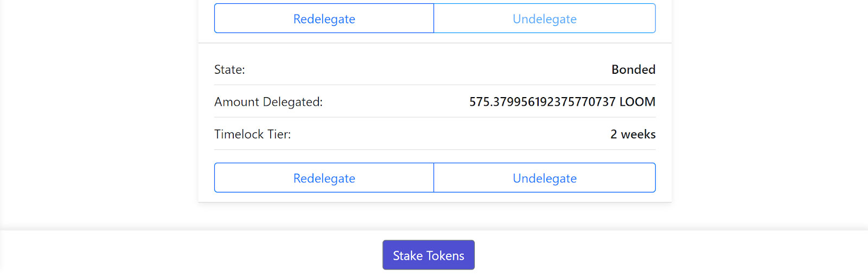
Task: Select the "Timelock Tier:" label
Action: [x=252, y=134]
